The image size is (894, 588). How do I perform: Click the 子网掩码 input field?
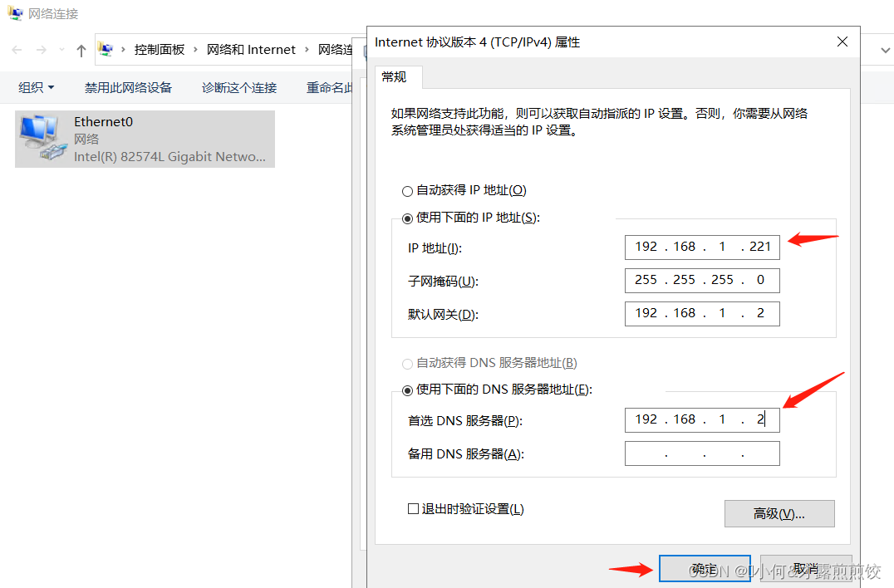pos(702,281)
